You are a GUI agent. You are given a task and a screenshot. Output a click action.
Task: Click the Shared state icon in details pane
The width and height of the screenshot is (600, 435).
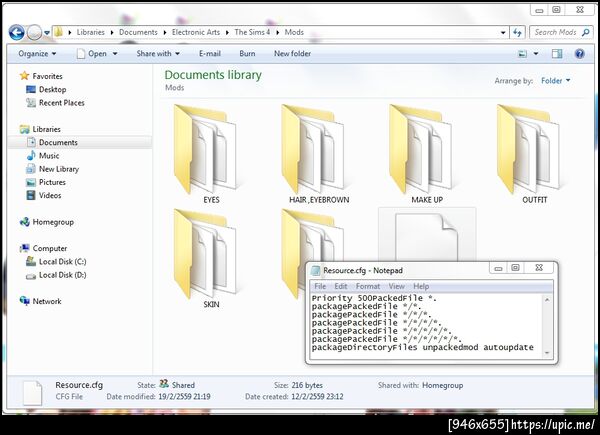164,384
